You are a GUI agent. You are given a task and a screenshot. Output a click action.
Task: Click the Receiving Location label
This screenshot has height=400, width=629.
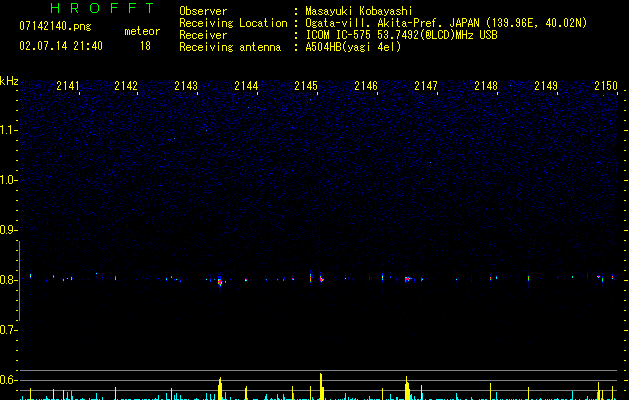coord(233,23)
